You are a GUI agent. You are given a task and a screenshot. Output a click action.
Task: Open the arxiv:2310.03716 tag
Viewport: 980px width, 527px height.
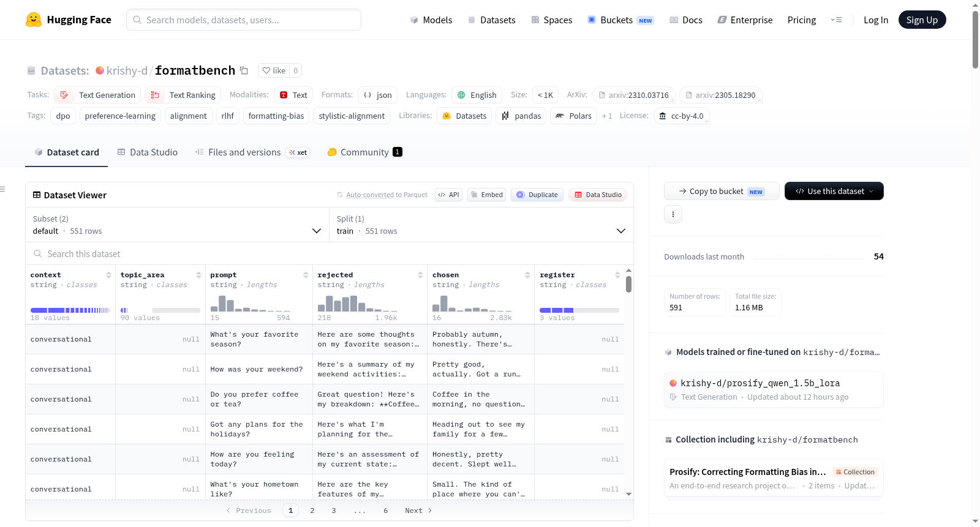click(633, 95)
